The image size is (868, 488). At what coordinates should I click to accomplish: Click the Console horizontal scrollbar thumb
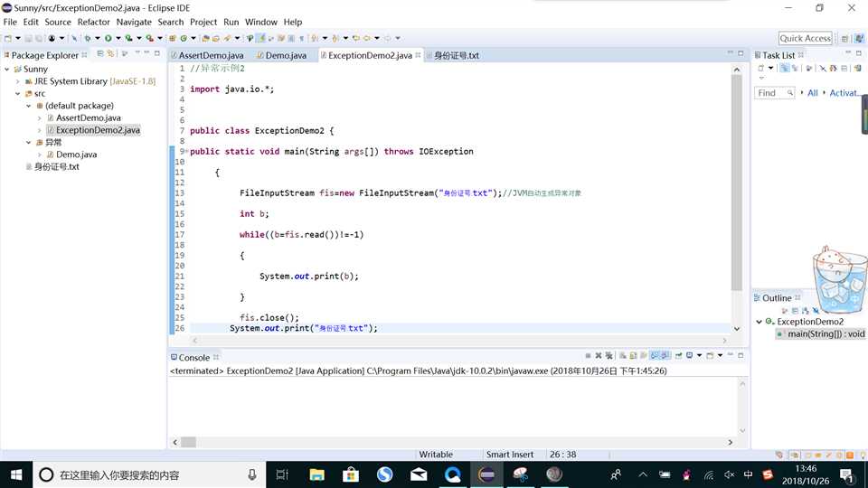(188, 442)
